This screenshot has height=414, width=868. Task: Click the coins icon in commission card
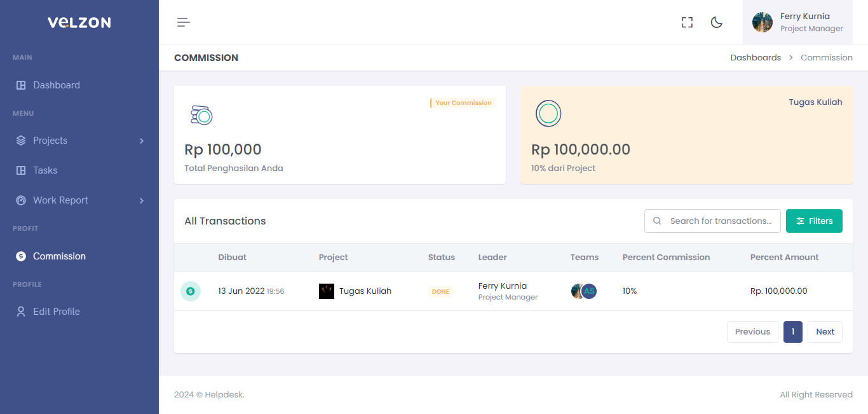pos(201,115)
